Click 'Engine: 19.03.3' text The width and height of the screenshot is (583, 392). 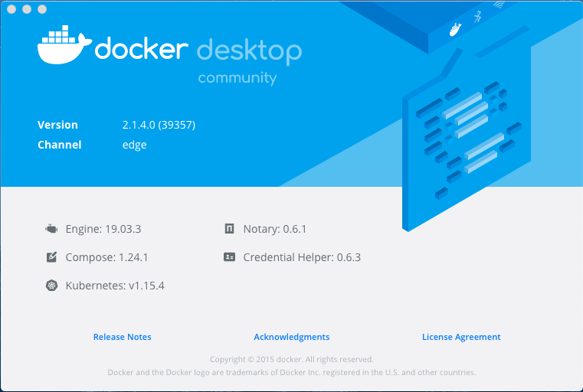[103, 229]
